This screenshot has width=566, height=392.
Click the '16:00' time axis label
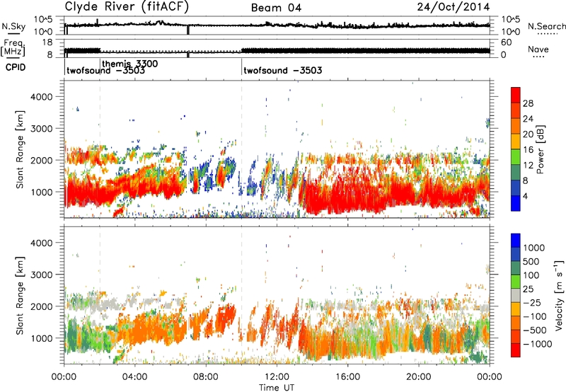pyautogui.click(x=347, y=377)
